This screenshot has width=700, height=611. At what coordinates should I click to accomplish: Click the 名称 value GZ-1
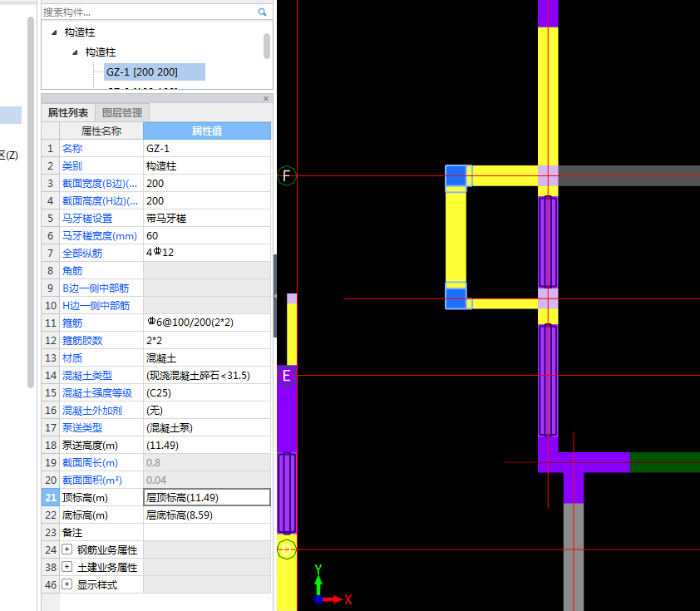click(207, 148)
